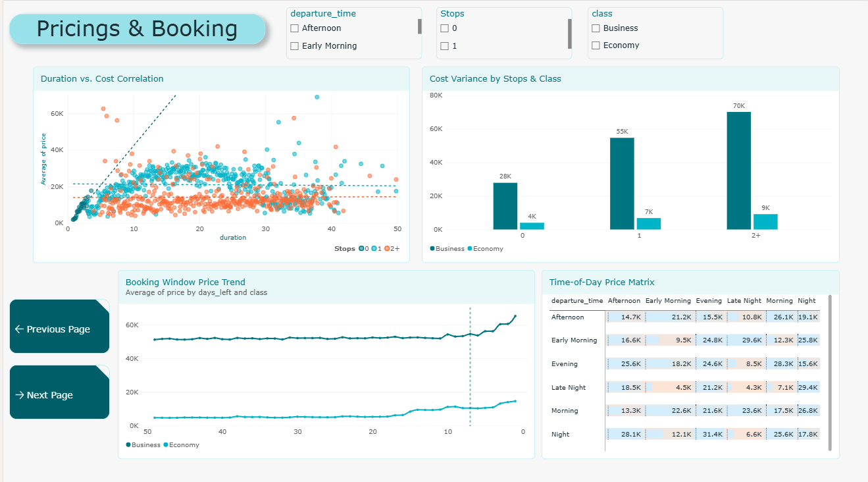Select the Morning row label in matrix

click(x=565, y=411)
